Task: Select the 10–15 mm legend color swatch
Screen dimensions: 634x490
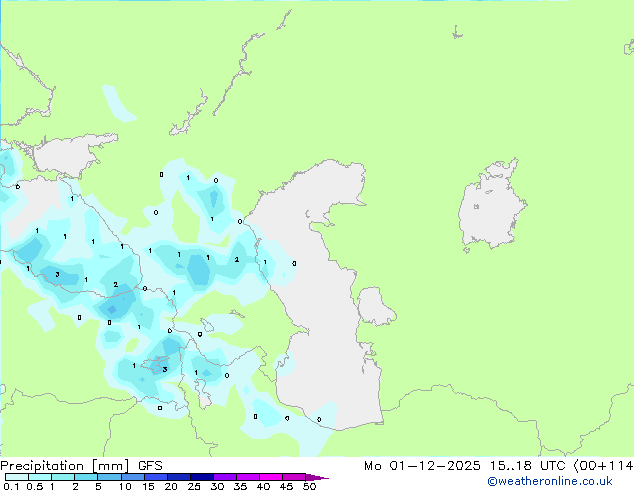Action: [x=132, y=477]
